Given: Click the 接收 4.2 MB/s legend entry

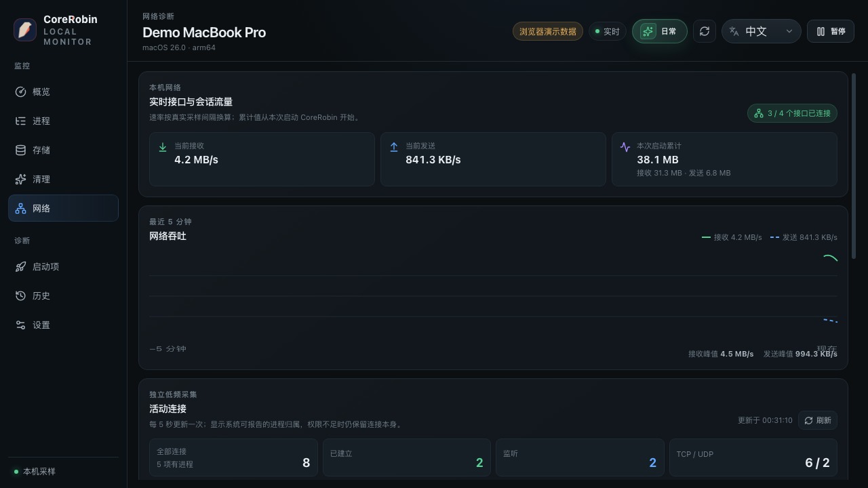Looking at the screenshot, I should [732, 237].
